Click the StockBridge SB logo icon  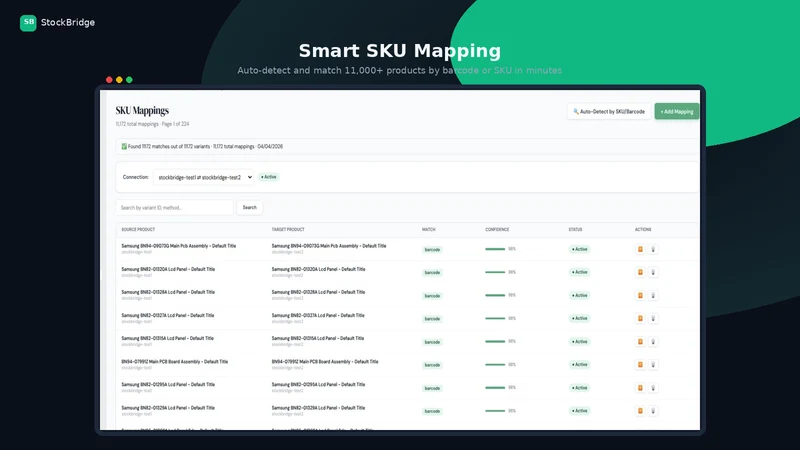(28, 22)
